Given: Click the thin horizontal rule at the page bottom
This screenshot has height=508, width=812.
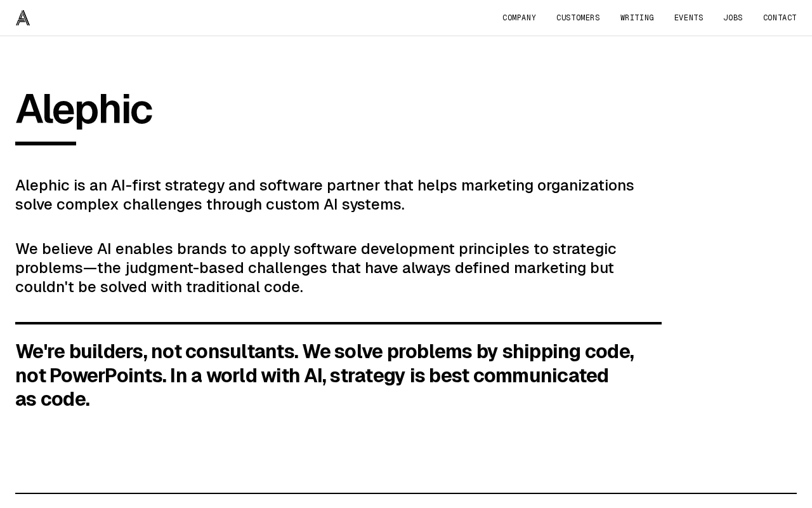Looking at the screenshot, I should click(x=406, y=493).
